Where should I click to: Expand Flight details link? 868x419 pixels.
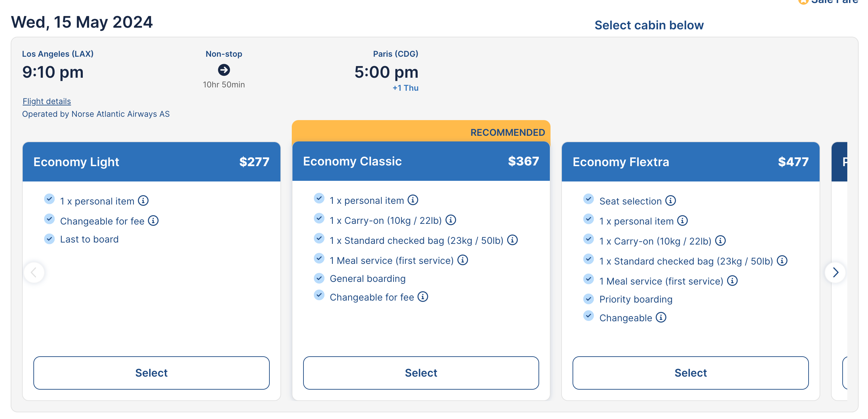pos(47,101)
